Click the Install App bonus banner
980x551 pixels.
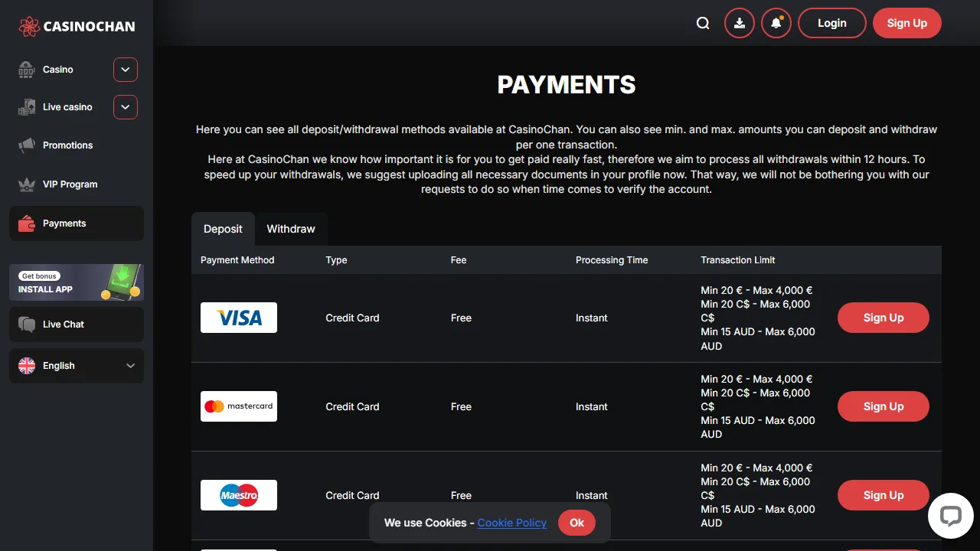pyautogui.click(x=77, y=282)
